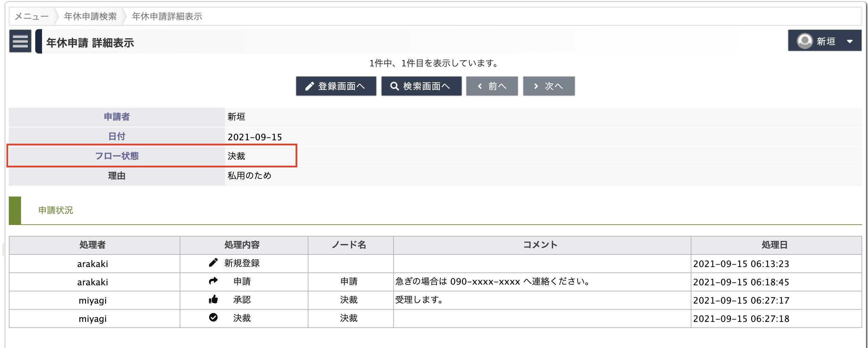
Task: Click the pencil icon on 登録画面へ button
Action: pyautogui.click(x=309, y=86)
